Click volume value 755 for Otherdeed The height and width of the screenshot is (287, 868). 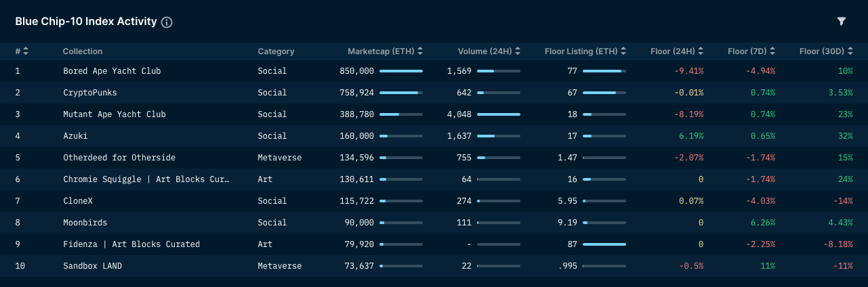coord(464,158)
